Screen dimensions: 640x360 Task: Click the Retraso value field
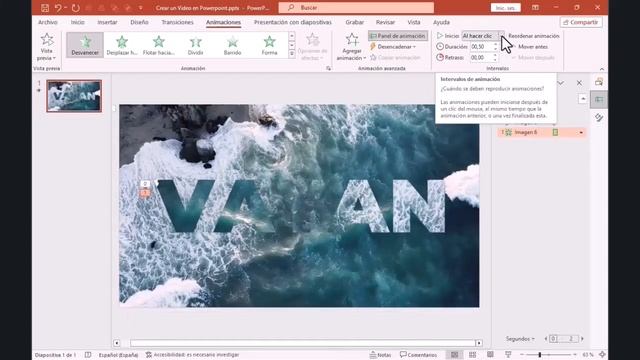click(x=481, y=58)
